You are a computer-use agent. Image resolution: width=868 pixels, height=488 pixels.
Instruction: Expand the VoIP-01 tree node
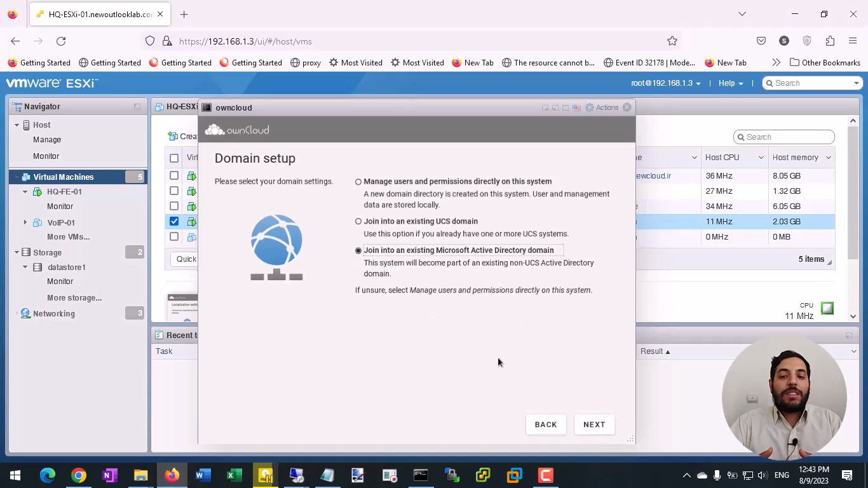pos(25,222)
